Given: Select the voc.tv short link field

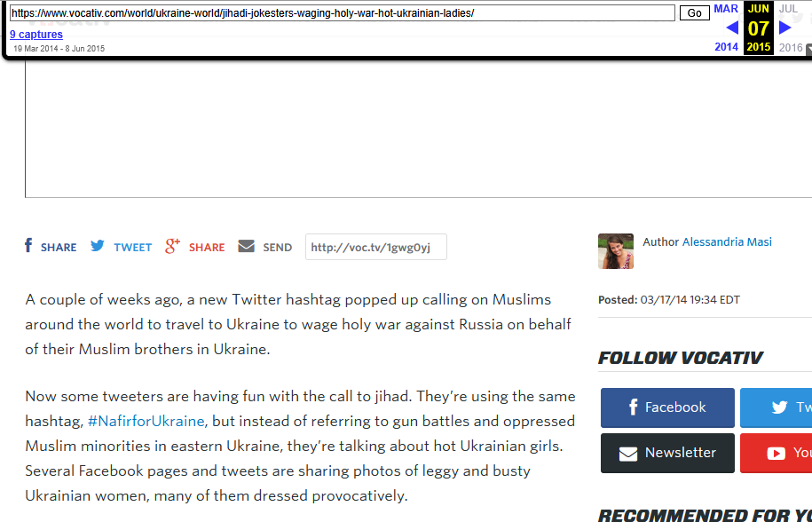Looking at the screenshot, I should pyautogui.click(x=376, y=247).
